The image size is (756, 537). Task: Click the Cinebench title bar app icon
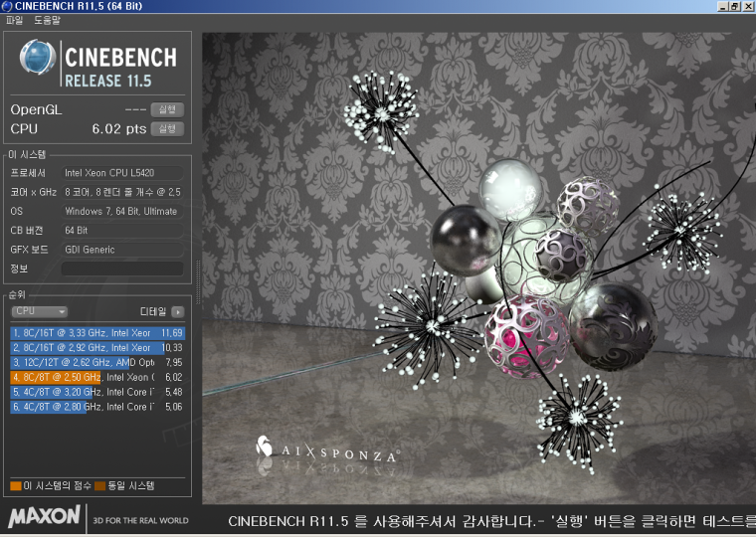pos(7,6)
